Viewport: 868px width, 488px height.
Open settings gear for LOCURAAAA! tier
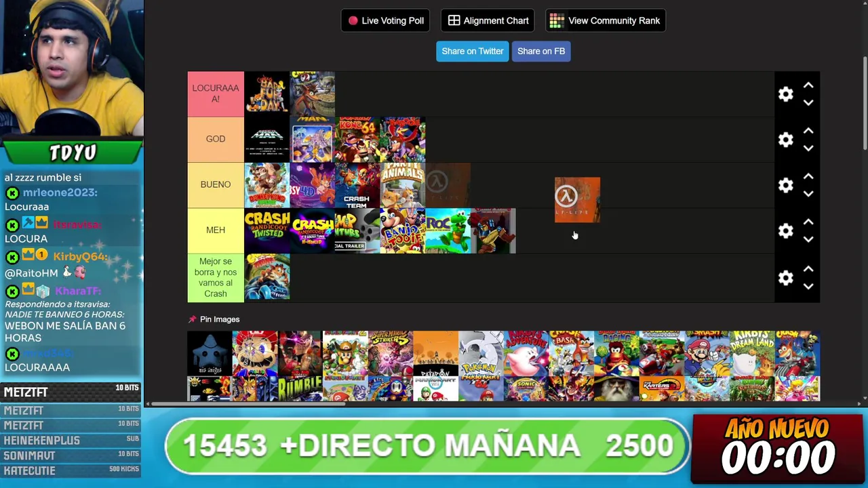click(785, 94)
